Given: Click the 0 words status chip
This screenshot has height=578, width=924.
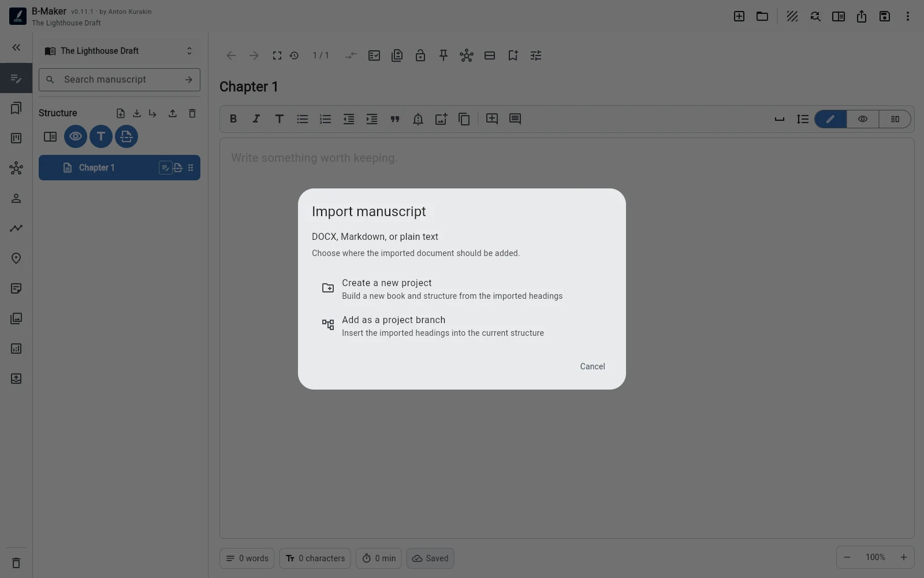Looking at the screenshot, I should coord(247,558).
